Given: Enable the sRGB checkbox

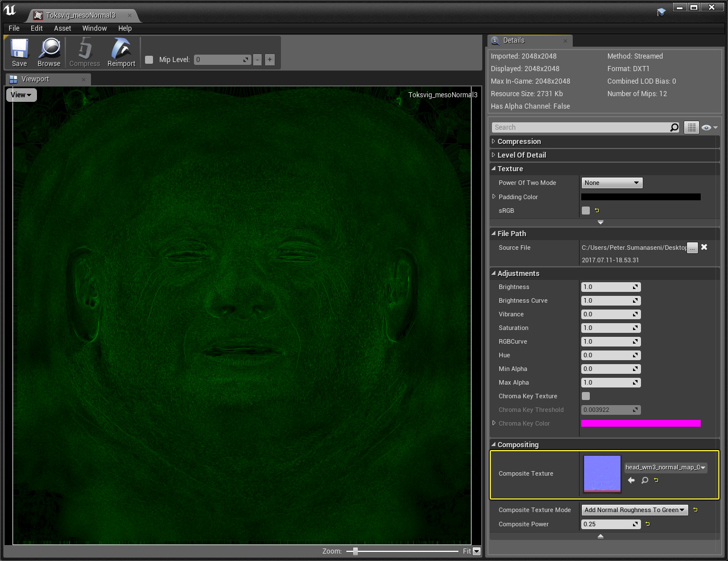Looking at the screenshot, I should pos(586,211).
